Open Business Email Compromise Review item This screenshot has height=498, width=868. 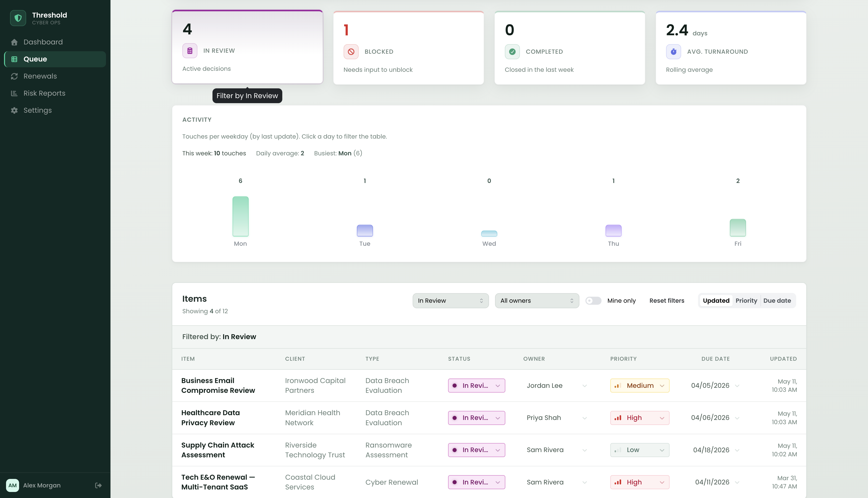click(x=218, y=386)
